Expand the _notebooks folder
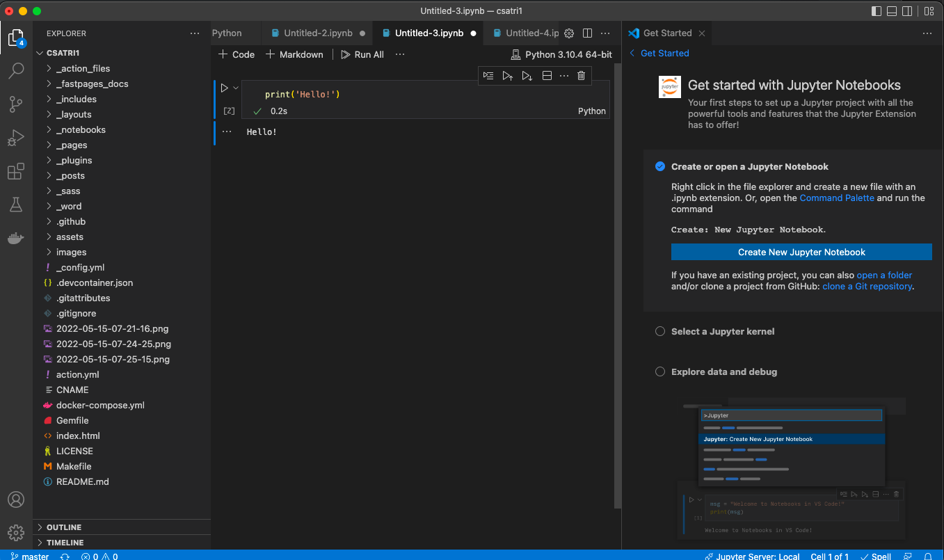This screenshot has width=944, height=560. click(81, 130)
